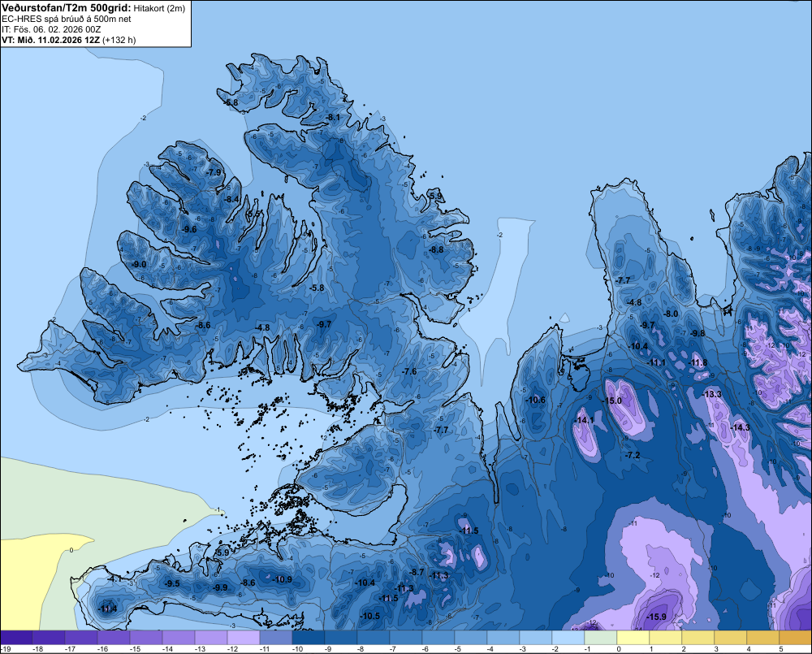Screen dimensions: 812x654
Task: Select the legend swatch between -11 and -10
Action: (x=276, y=638)
